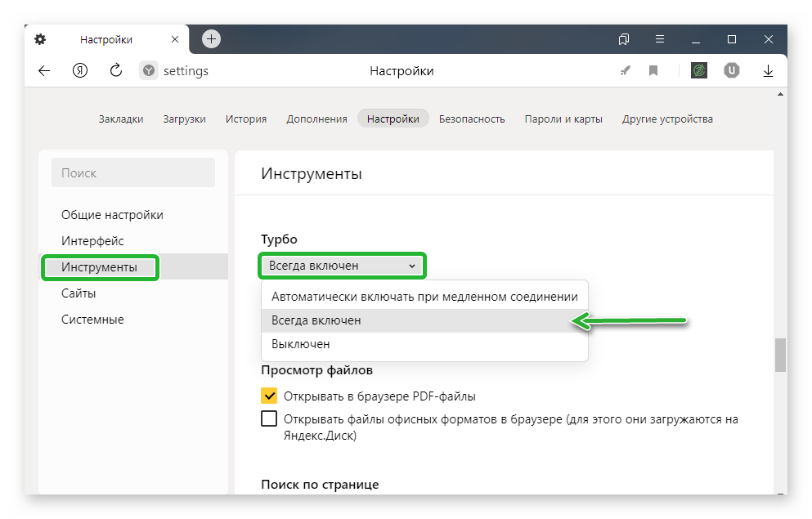This screenshot has width=812, height=519.
Task: Click the Поиск по странице heading
Action: tap(320, 485)
